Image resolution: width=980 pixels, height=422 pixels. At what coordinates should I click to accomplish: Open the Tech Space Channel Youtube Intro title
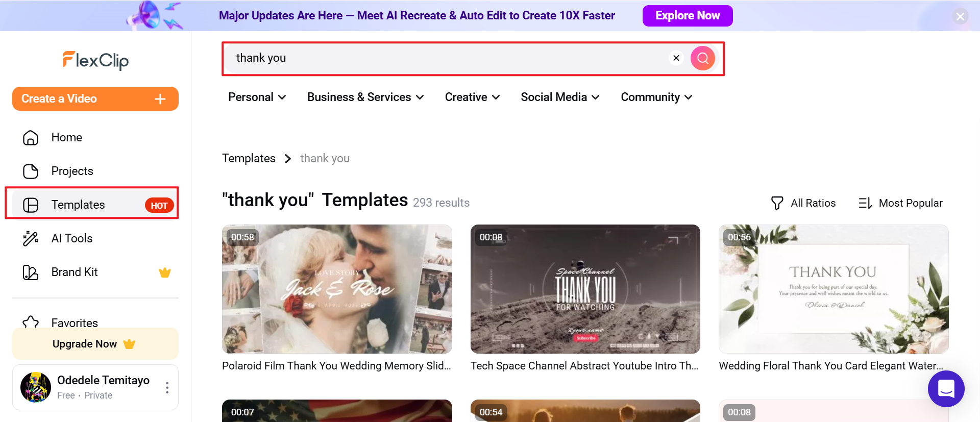(x=584, y=366)
